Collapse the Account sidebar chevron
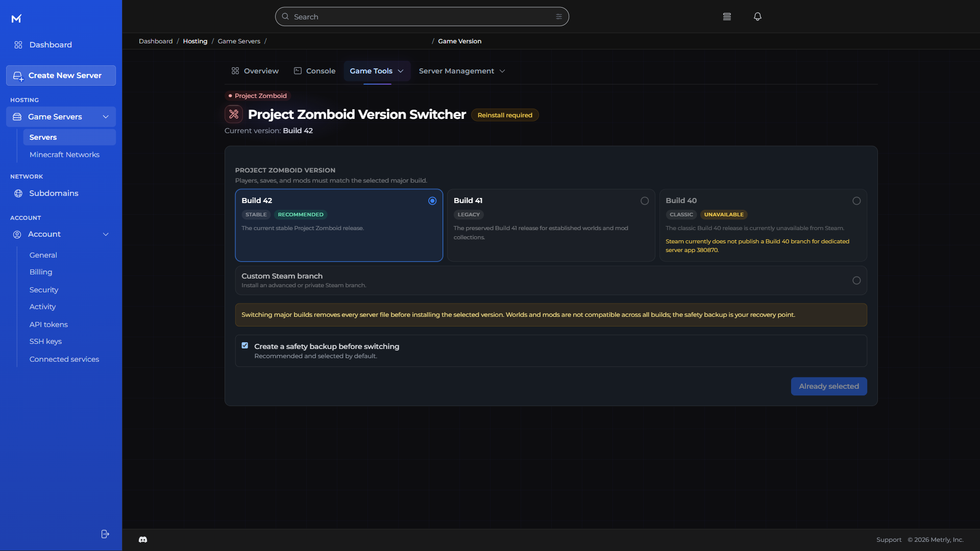Viewport: 980px width, 551px height. (106, 234)
